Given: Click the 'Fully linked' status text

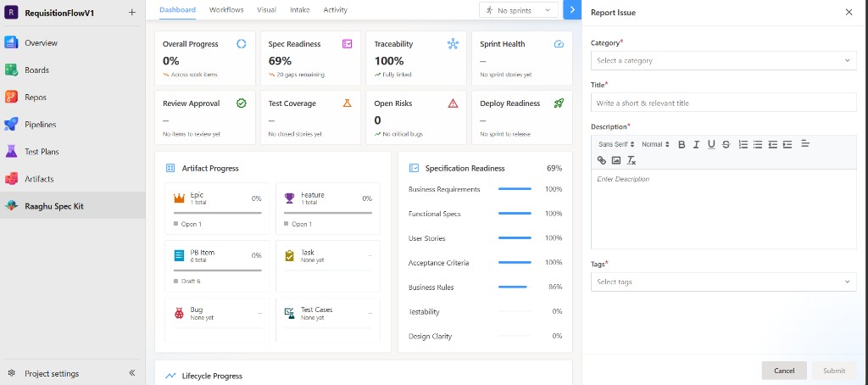Looking at the screenshot, I should point(397,75).
